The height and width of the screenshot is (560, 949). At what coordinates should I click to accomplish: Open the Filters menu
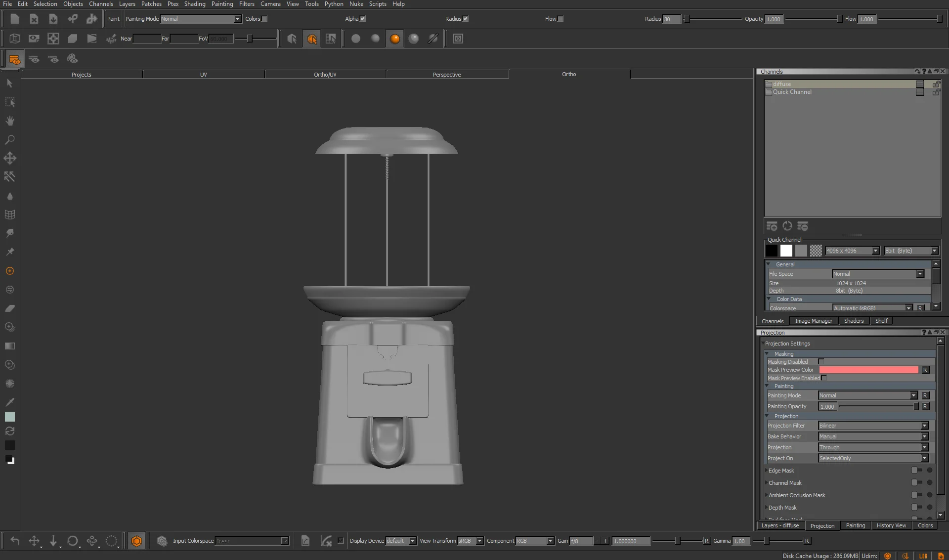[246, 4]
